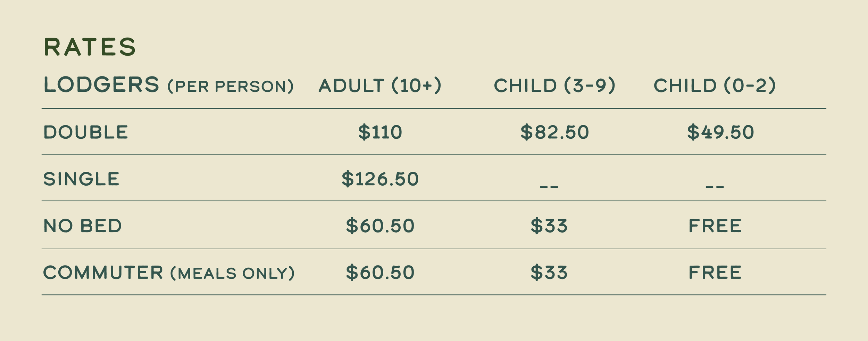Click the $60.50 rate in COMMUTER row
868x341 pixels.
click(x=380, y=273)
